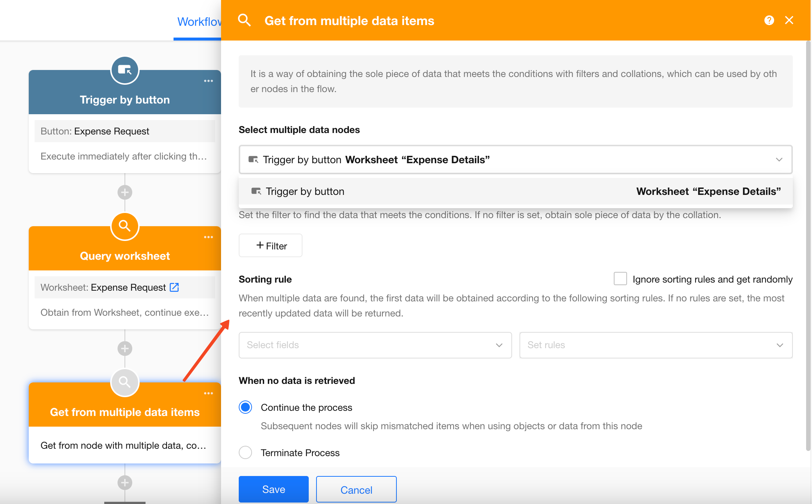Image resolution: width=812 pixels, height=504 pixels.
Task: Select the Continue the process option
Action: click(x=245, y=407)
